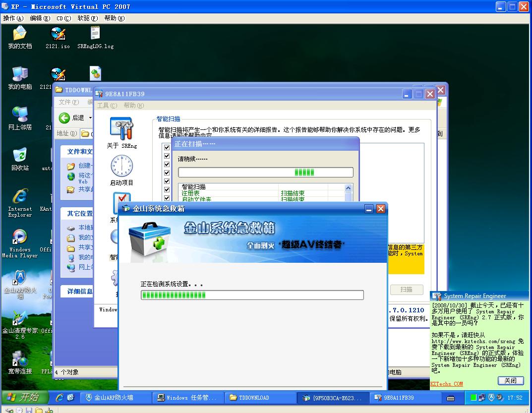The width and height of the screenshot is (532, 413).
Task: Click the shield tray icon
Action: pyautogui.click(x=491, y=398)
